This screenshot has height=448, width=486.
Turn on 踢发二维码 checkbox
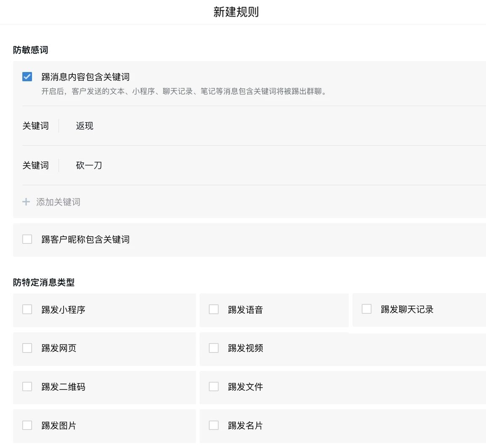pyautogui.click(x=27, y=387)
